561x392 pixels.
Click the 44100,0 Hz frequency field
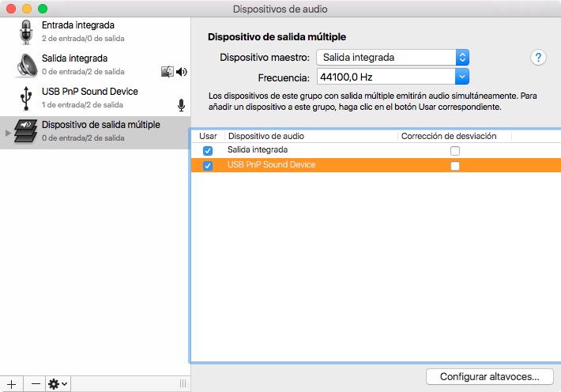386,77
